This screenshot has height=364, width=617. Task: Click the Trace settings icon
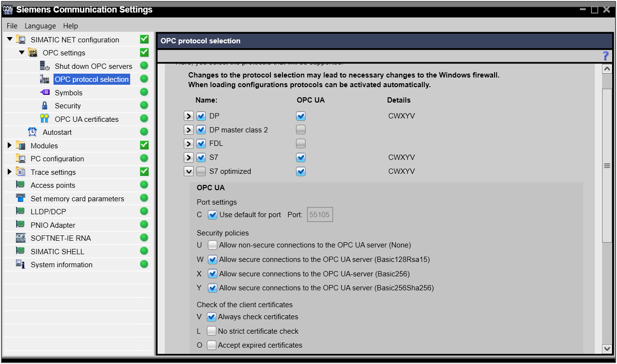21,172
